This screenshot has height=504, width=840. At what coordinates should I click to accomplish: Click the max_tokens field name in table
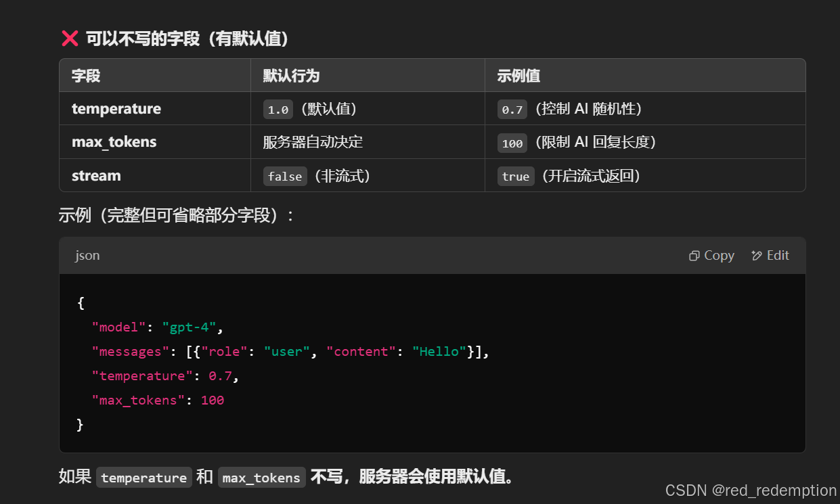pos(114,142)
